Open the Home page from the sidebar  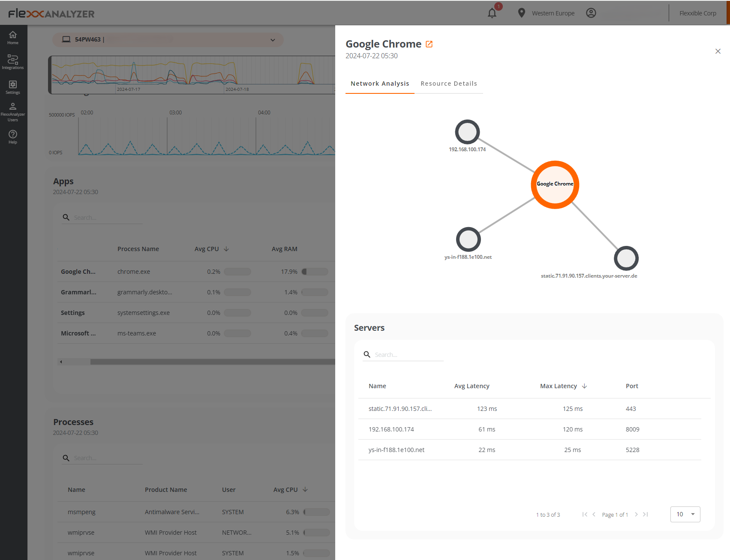[x=13, y=38]
